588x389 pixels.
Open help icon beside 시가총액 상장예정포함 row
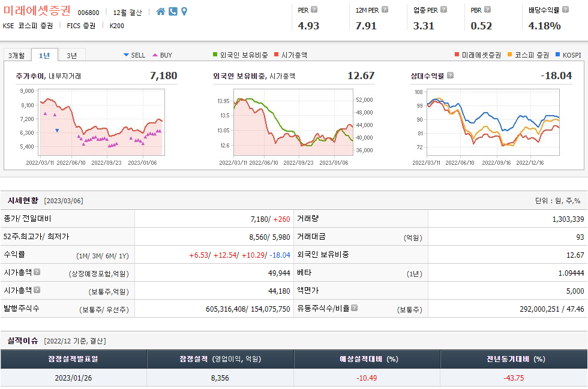click(x=37, y=272)
